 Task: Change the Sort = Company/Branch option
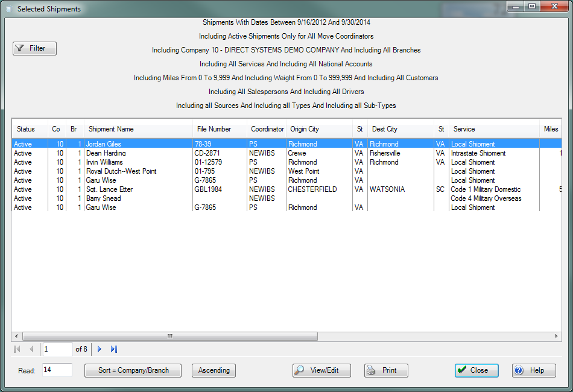tap(133, 370)
